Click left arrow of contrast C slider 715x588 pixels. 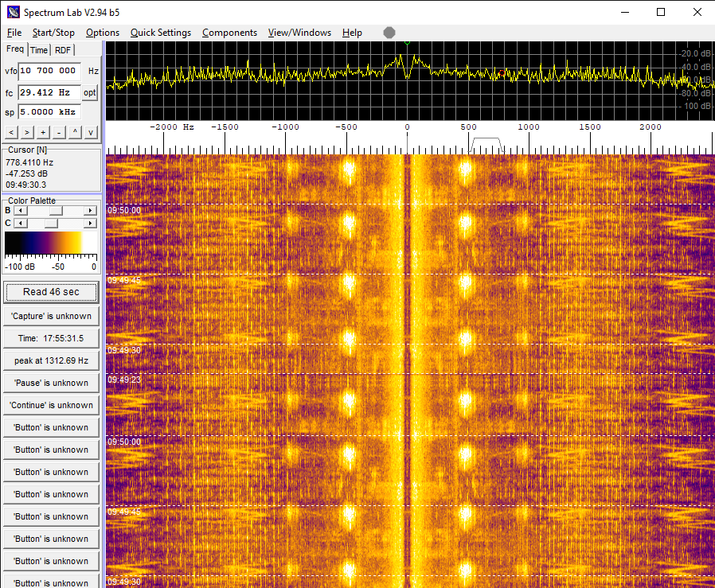tap(21, 224)
